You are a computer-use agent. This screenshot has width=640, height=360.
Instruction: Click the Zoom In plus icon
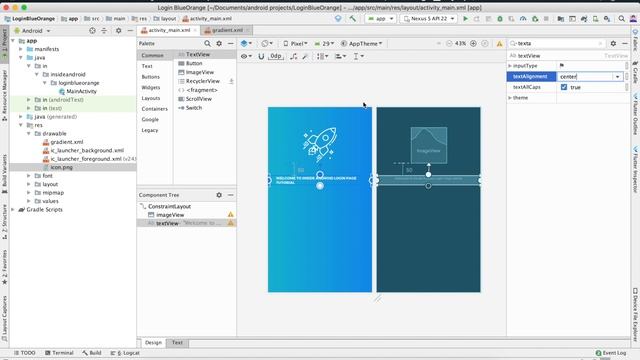click(473, 43)
